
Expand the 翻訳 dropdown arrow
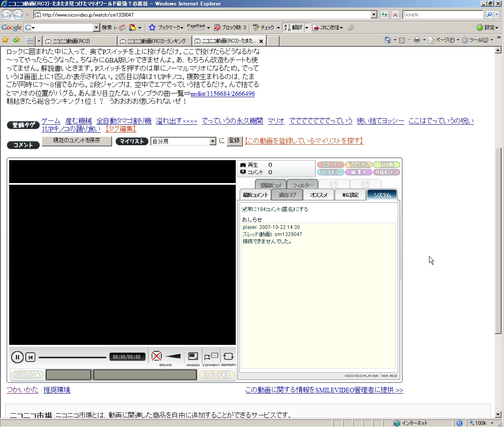coord(307,28)
